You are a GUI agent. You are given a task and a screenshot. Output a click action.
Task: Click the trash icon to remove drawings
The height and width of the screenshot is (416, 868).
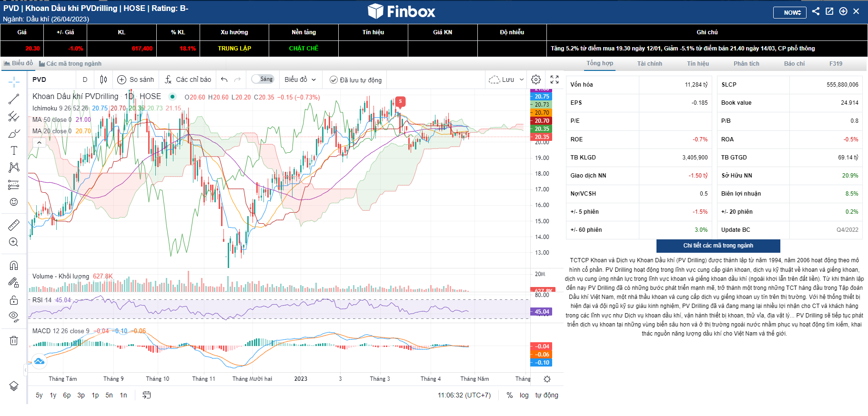click(x=14, y=340)
